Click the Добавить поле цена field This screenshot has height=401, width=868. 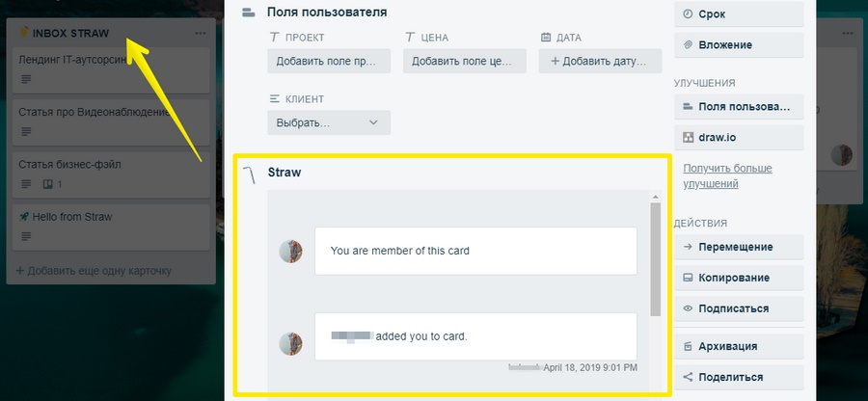coord(465,61)
